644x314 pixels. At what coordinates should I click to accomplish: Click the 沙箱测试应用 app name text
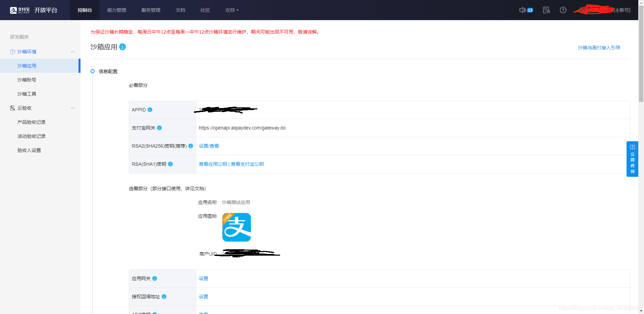tap(236, 202)
